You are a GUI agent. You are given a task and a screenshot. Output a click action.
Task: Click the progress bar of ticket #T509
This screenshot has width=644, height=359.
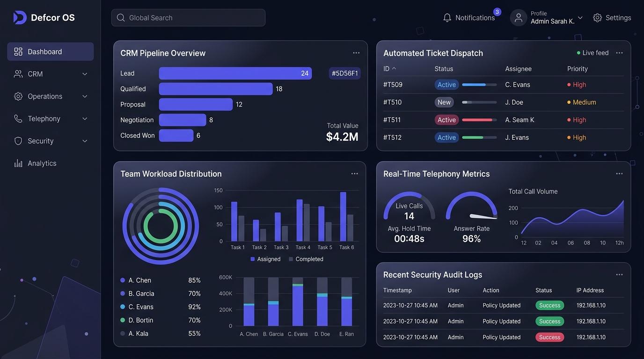pos(479,85)
